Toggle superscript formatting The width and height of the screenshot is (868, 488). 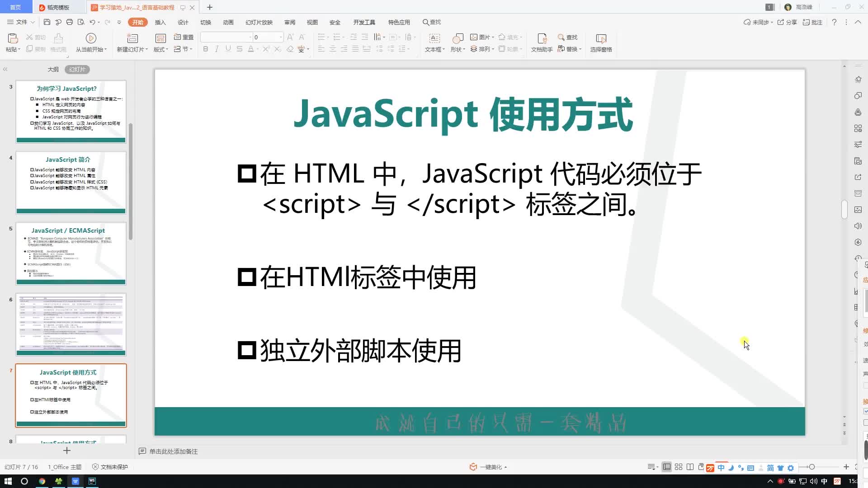[266, 49]
